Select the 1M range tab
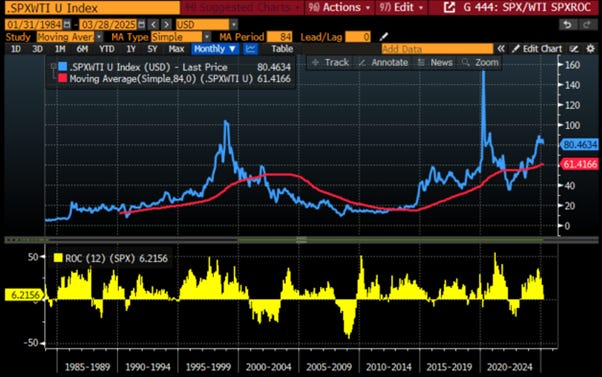The image size is (602, 377). coord(60,49)
